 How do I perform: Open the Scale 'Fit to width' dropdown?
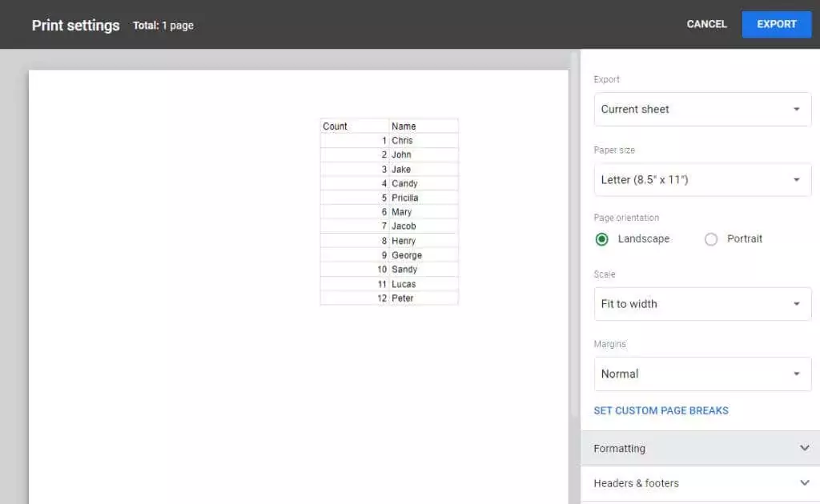pos(701,304)
